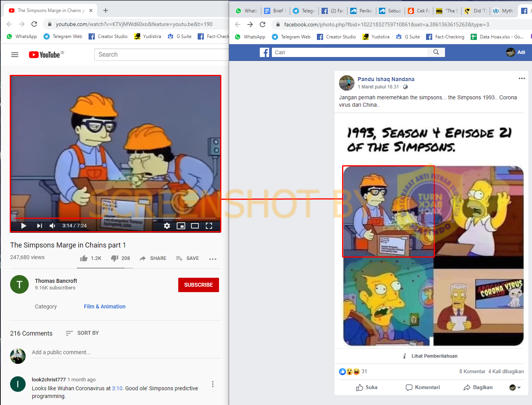Close The Simpsons Marge in Chains tab
532x405 pixels.
91,10
